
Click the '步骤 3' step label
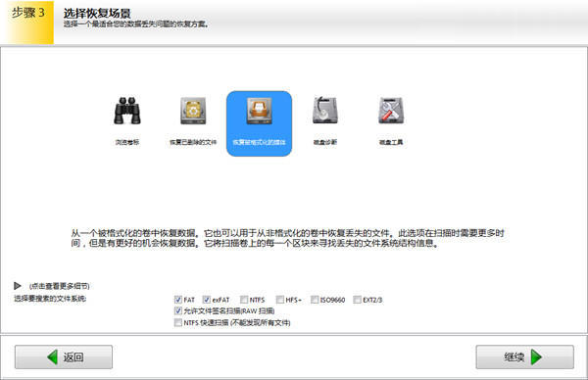click(x=28, y=13)
